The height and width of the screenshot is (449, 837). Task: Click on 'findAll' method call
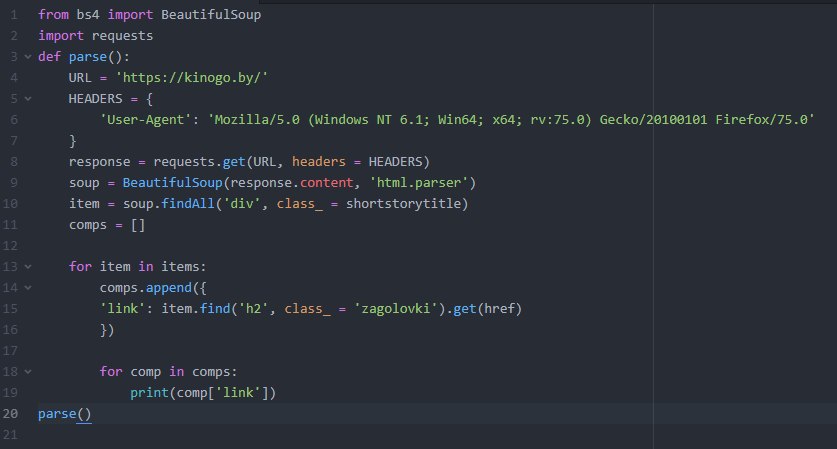click(x=188, y=204)
